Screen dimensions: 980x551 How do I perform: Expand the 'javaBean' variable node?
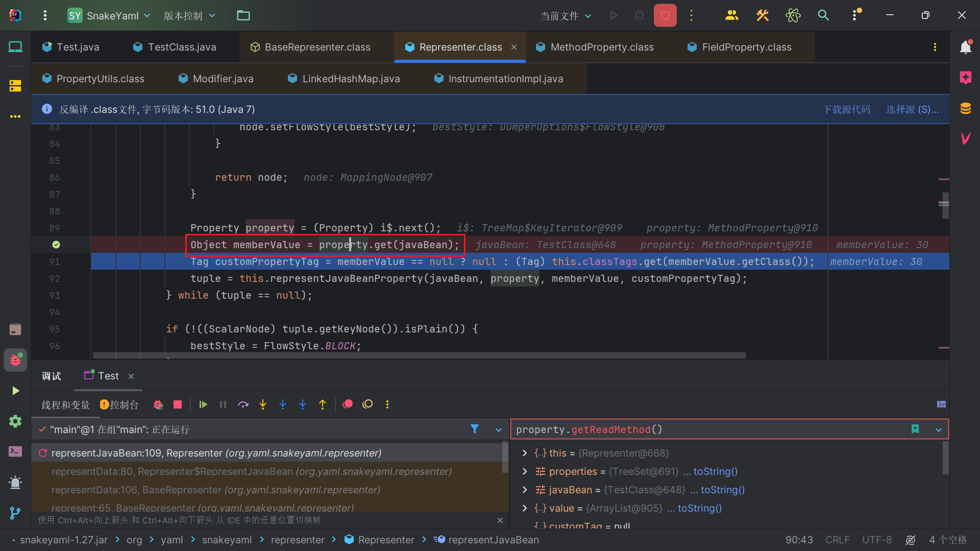[x=525, y=490]
